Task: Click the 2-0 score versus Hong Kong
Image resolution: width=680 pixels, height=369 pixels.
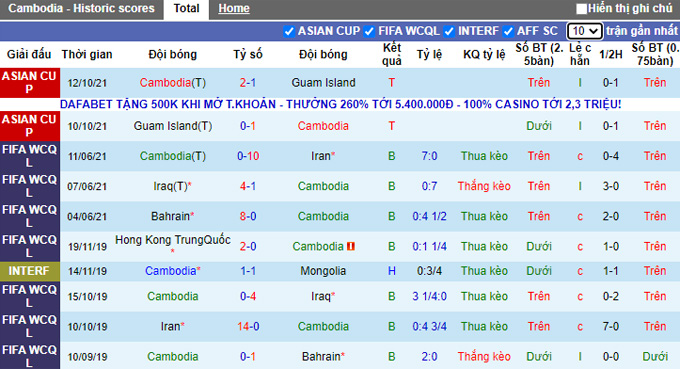Action: 248,247
